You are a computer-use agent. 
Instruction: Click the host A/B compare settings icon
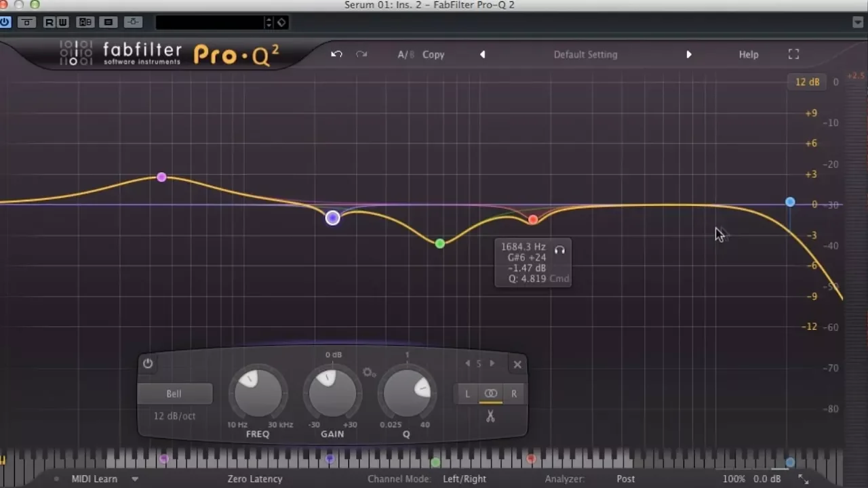(85, 22)
